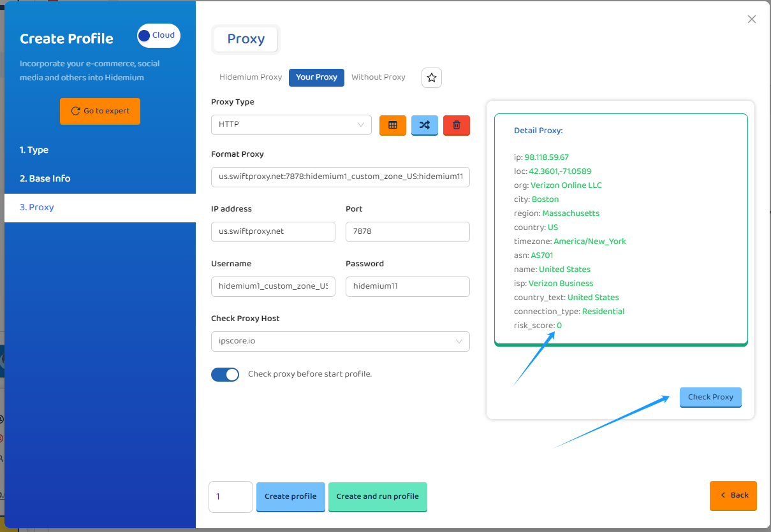
Task: Toggle the Cloud switch
Action: (x=158, y=36)
